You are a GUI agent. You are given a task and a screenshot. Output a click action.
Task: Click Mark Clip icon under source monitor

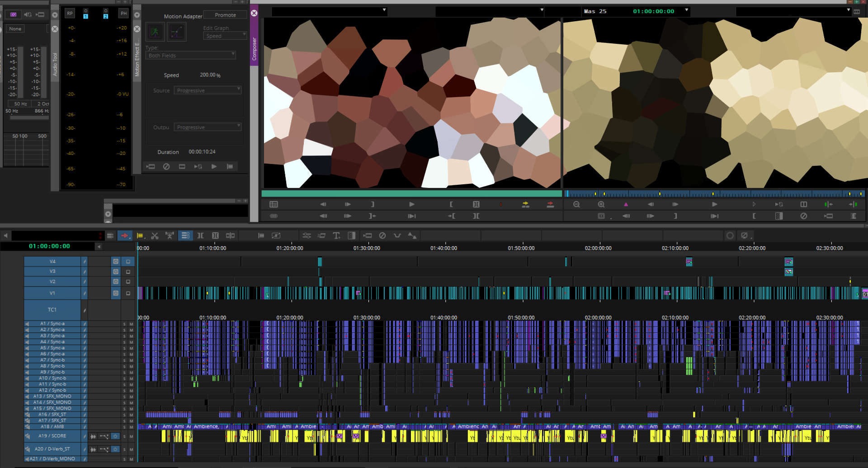click(476, 204)
